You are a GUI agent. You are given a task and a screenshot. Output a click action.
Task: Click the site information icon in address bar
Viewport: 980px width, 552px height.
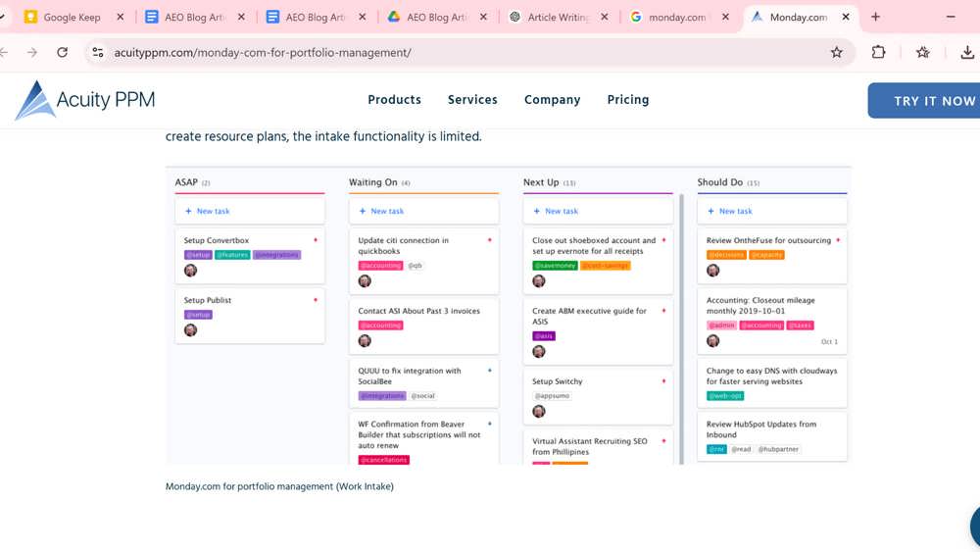click(97, 53)
